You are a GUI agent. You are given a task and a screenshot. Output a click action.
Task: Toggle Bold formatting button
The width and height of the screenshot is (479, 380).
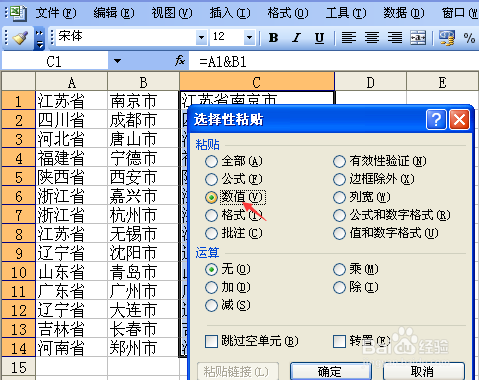click(x=274, y=38)
